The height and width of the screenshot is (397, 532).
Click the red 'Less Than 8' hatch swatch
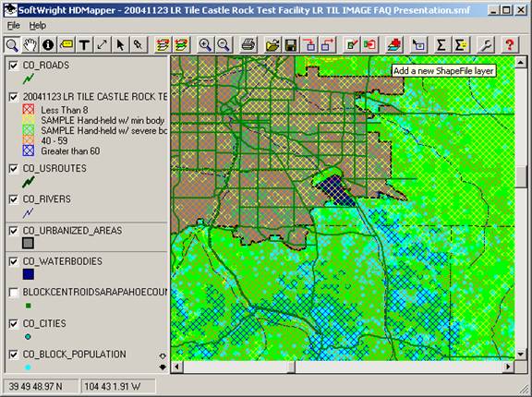coord(29,110)
